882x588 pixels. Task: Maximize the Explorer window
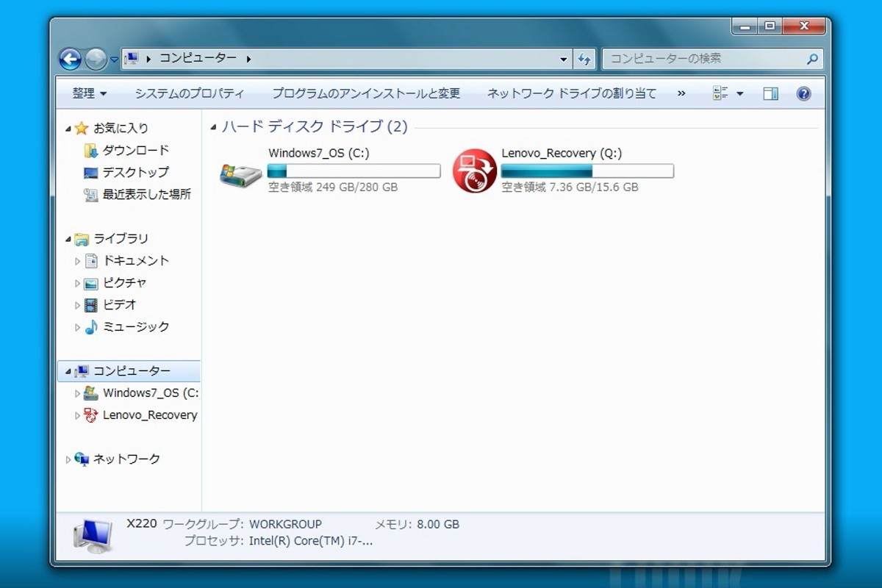[770, 26]
